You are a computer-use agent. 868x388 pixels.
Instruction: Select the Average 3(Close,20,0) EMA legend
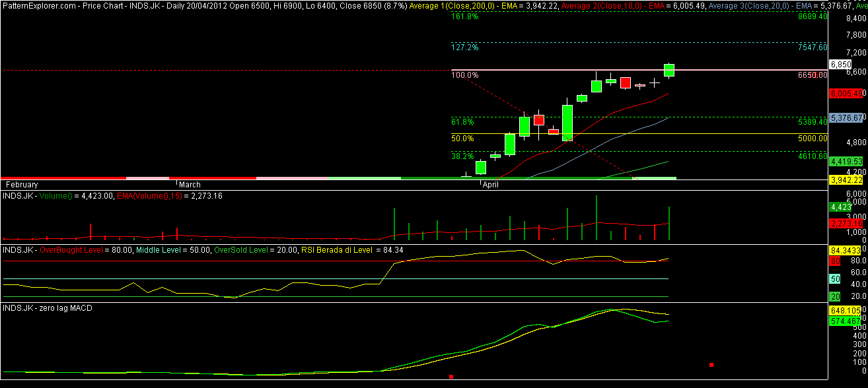[781, 5]
